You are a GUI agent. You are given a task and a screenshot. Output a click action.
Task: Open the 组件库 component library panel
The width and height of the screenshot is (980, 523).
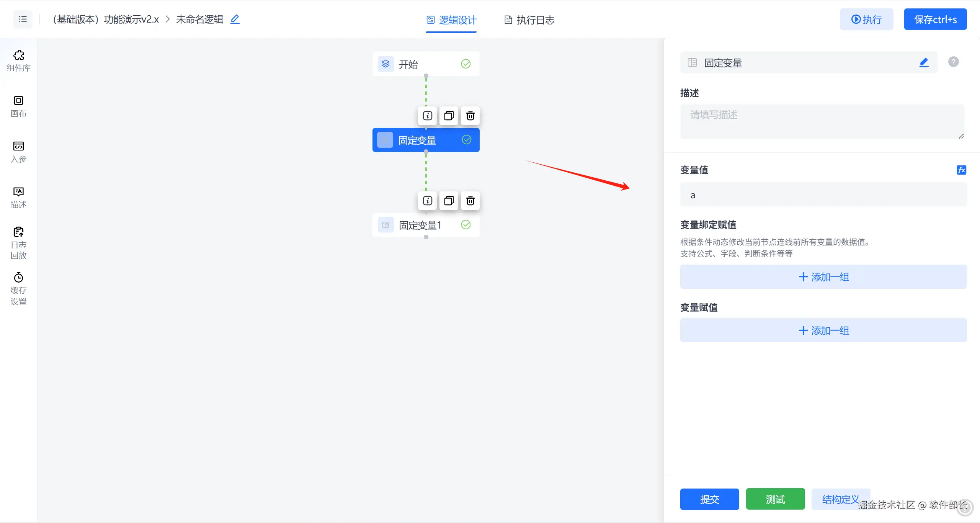click(18, 60)
